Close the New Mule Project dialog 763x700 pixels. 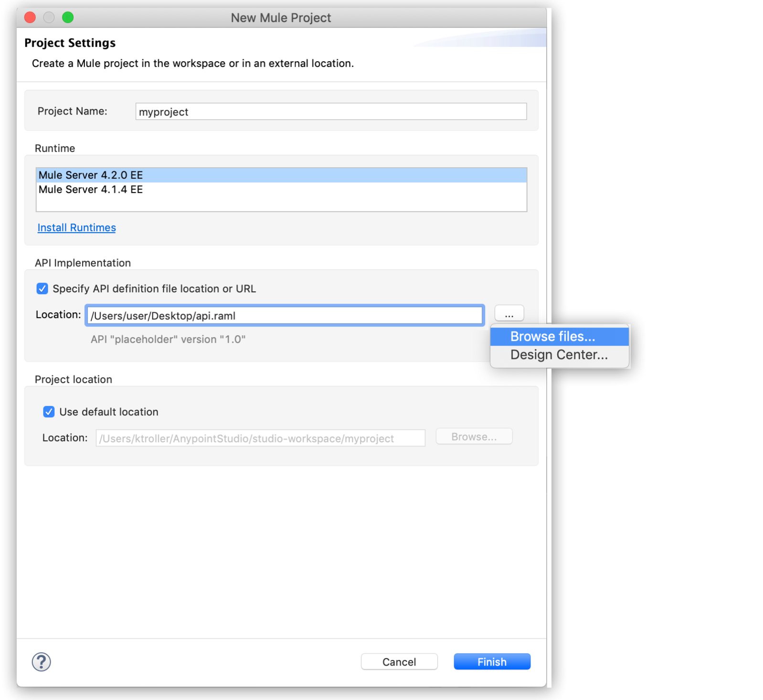pyautogui.click(x=30, y=18)
